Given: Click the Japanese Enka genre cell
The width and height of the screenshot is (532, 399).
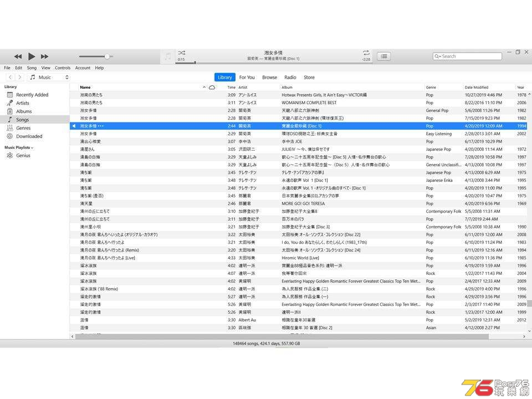Looking at the screenshot, I should tap(439, 180).
